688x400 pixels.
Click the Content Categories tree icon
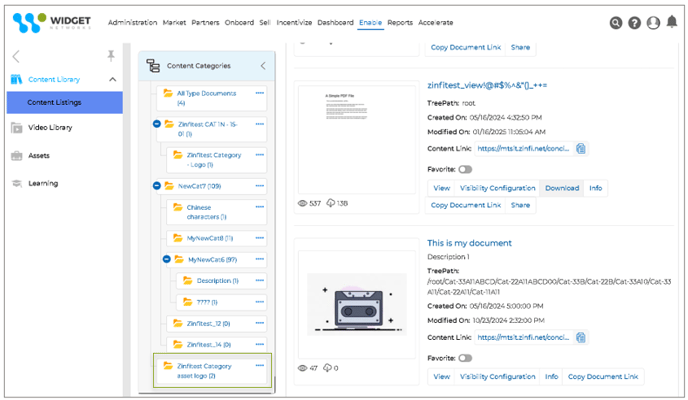[153, 66]
